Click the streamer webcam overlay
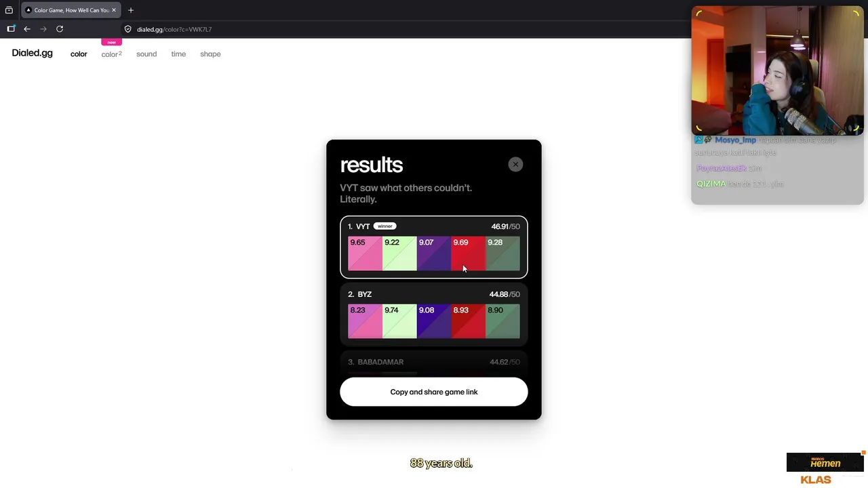 pos(777,70)
